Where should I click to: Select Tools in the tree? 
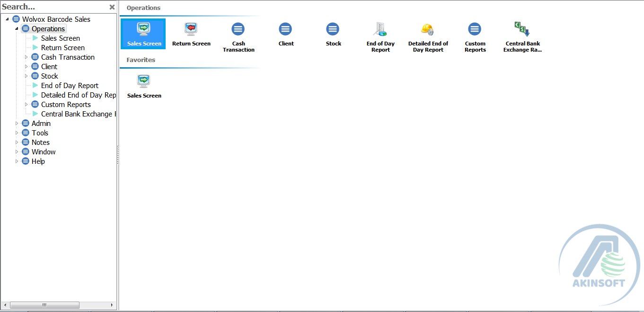point(40,133)
